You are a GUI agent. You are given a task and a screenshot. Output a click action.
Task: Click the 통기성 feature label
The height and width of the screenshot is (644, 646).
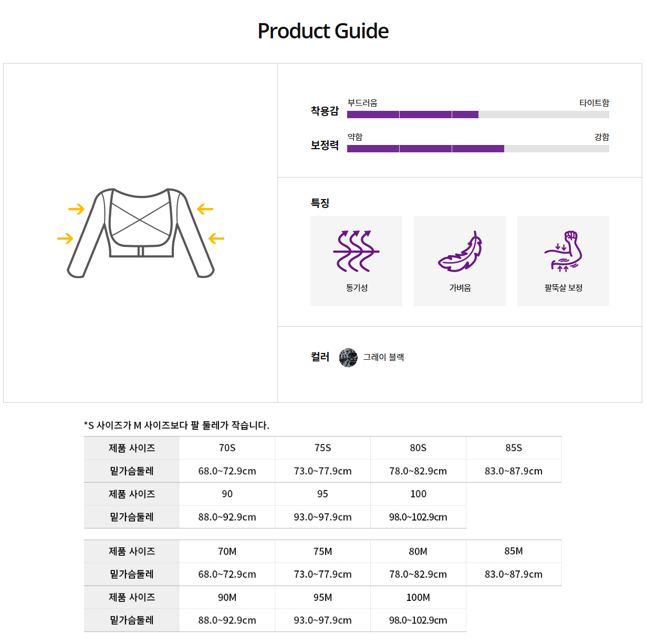click(x=357, y=288)
